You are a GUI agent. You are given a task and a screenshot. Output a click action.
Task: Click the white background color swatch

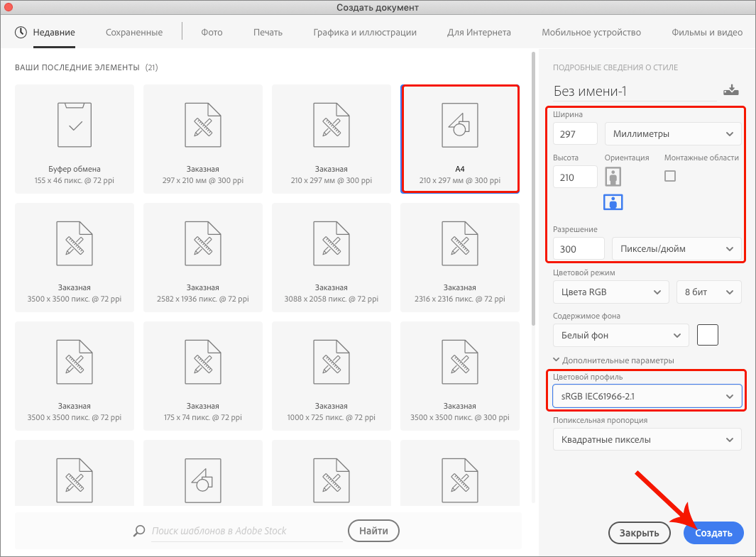pyautogui.click(x=708, y=335)
